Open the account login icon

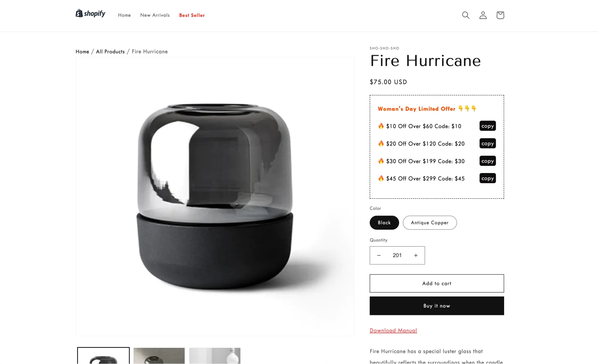click(483, 15)
